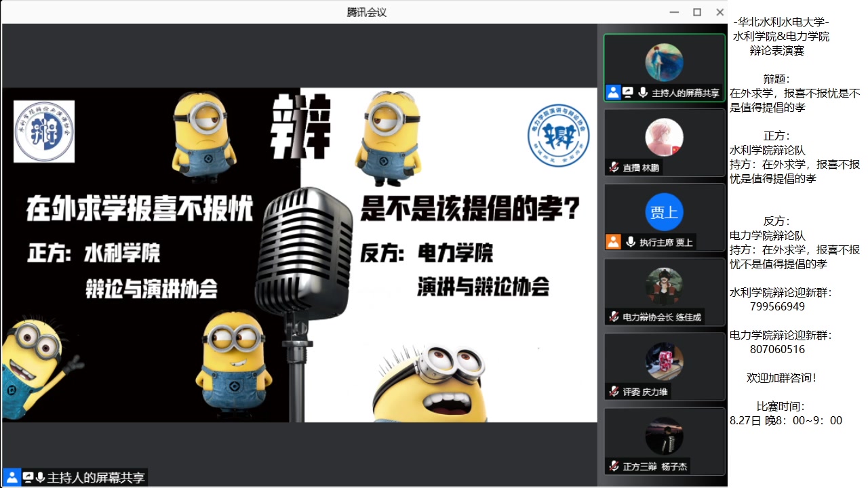Click 比赛时间 label in right notes
The width and height of the screenshot is (868, 488).
[x=781, y=407]
